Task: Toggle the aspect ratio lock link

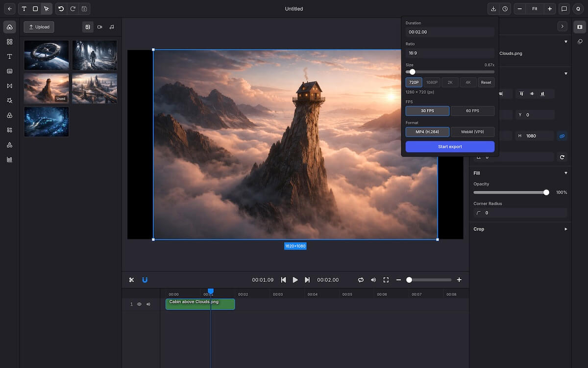Action: tap(562, 136)
